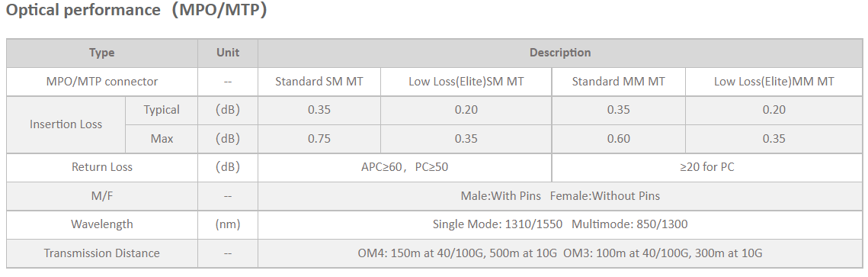
Task: Click the 0.60 max insertion loss value
Action: 618,139
